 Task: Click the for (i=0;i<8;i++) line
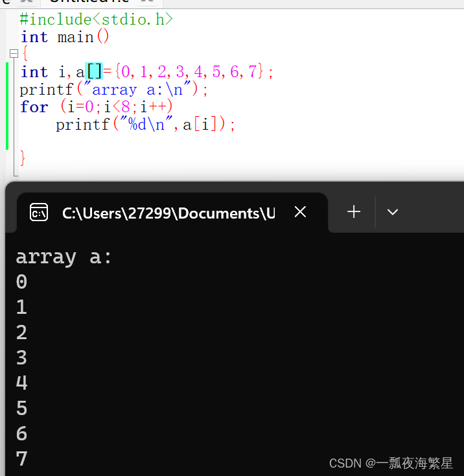[x=97, y=106]
